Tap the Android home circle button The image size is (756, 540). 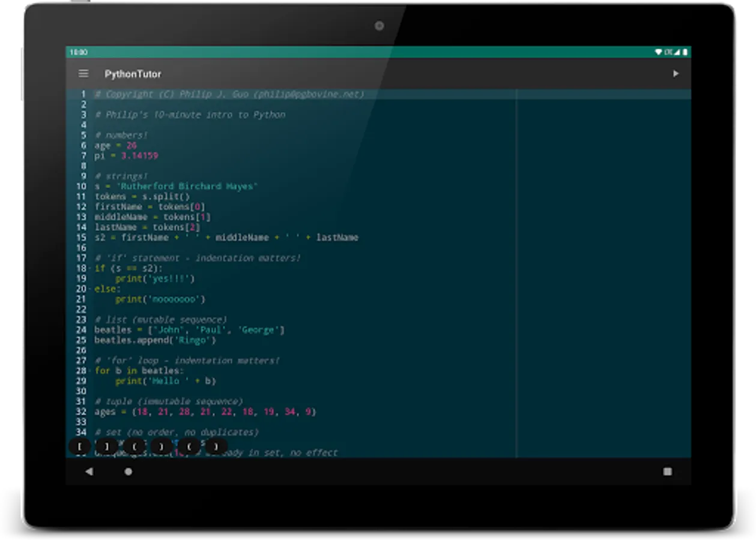point(128,472)
